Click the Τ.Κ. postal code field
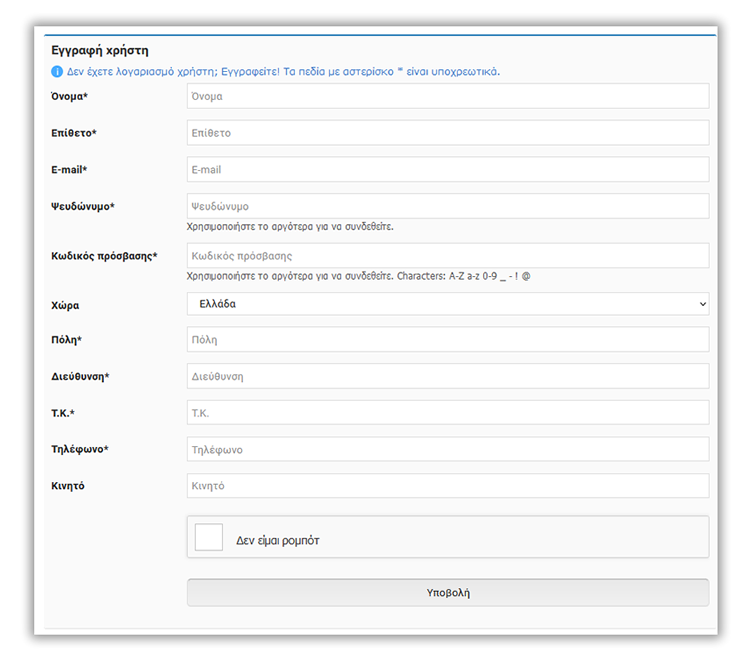The image size is (750, 668). click(447, 413)
